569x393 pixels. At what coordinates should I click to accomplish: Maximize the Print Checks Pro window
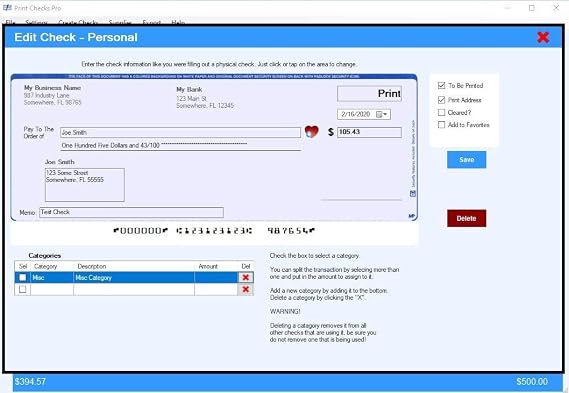click(532, 8)
